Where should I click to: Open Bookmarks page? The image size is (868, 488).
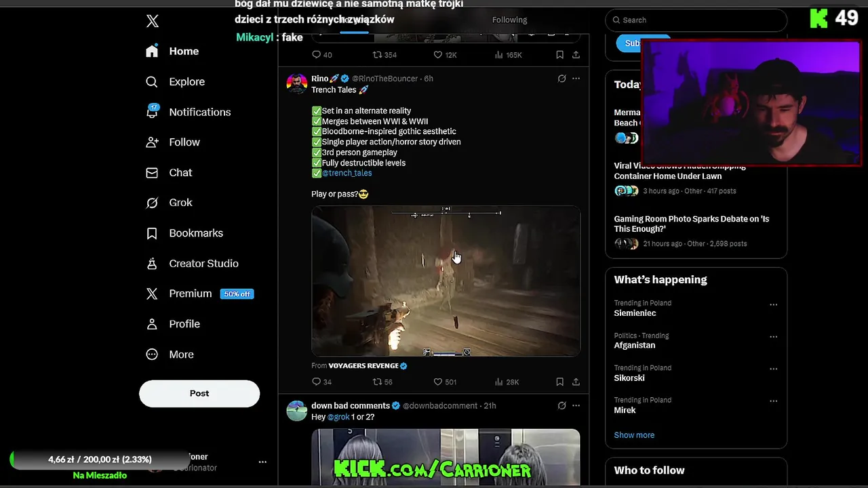(x=184, y=233)
